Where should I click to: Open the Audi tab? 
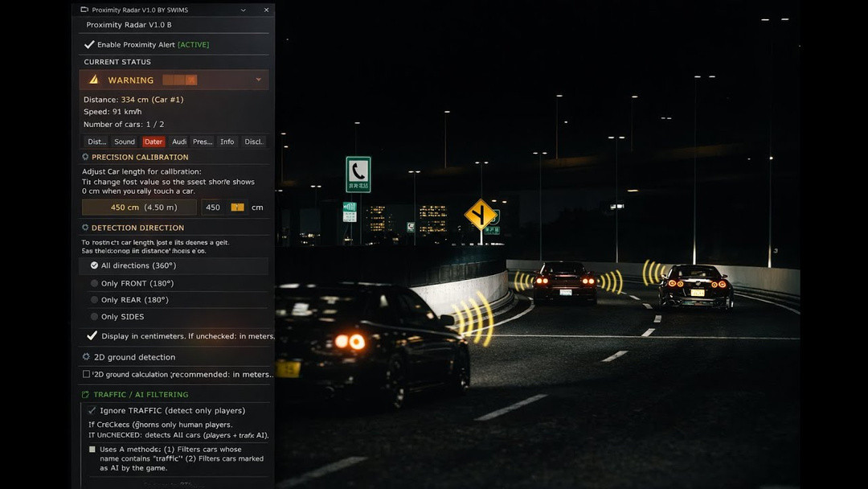178,142
